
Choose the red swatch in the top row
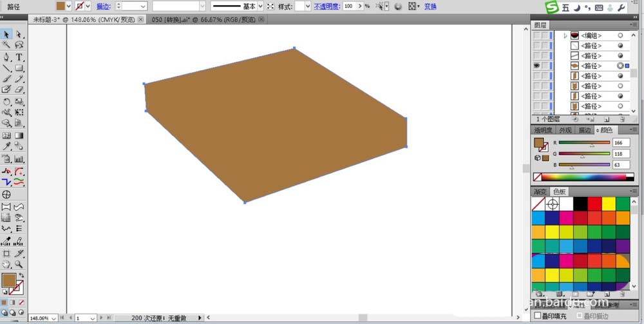click(x=594, y=204)
